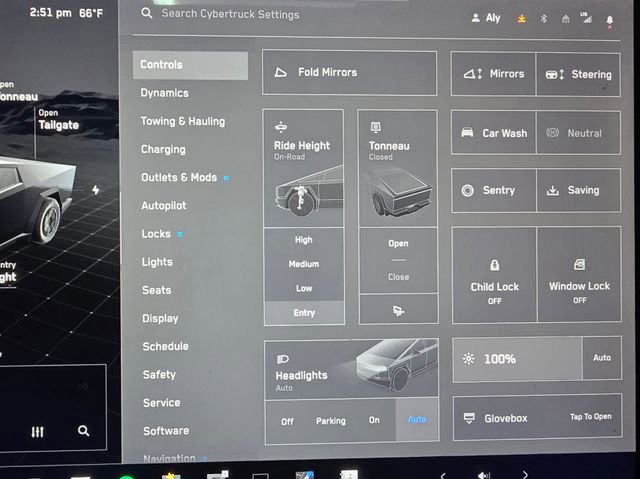Tap the car icon on Car Wash
The height and width of the screenshot is (479, 640).
click(467, 133)
